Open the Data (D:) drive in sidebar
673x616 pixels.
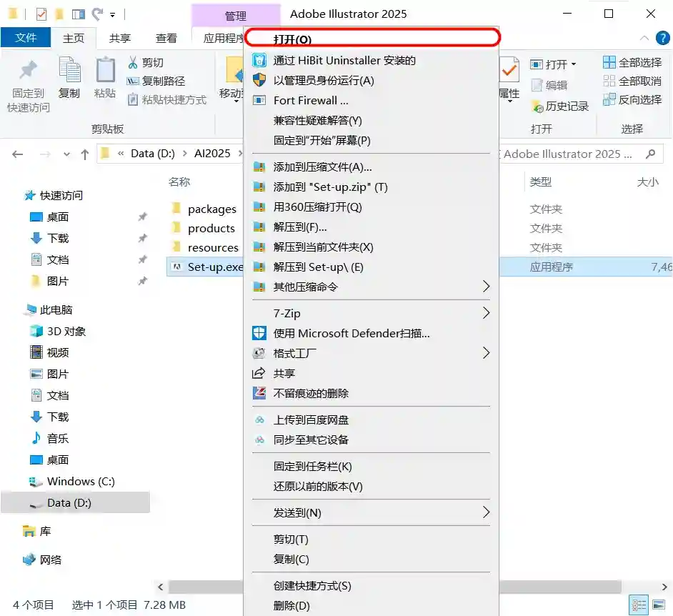click(x=69, y=503)
